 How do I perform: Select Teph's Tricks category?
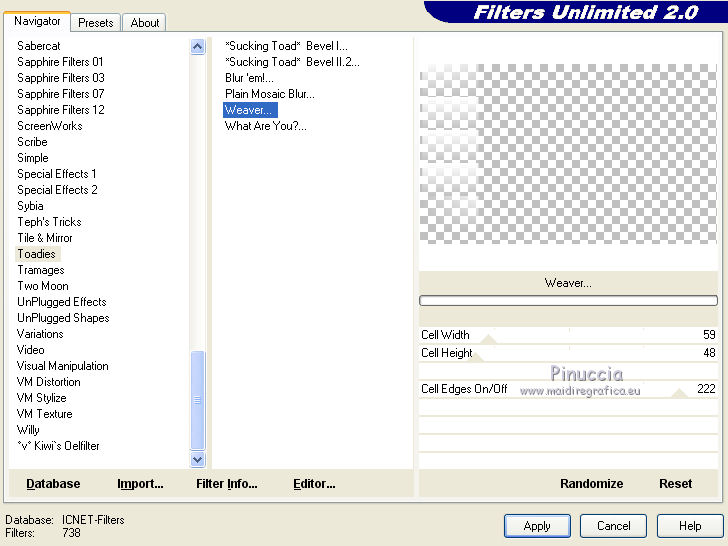[x=49, y=222]
